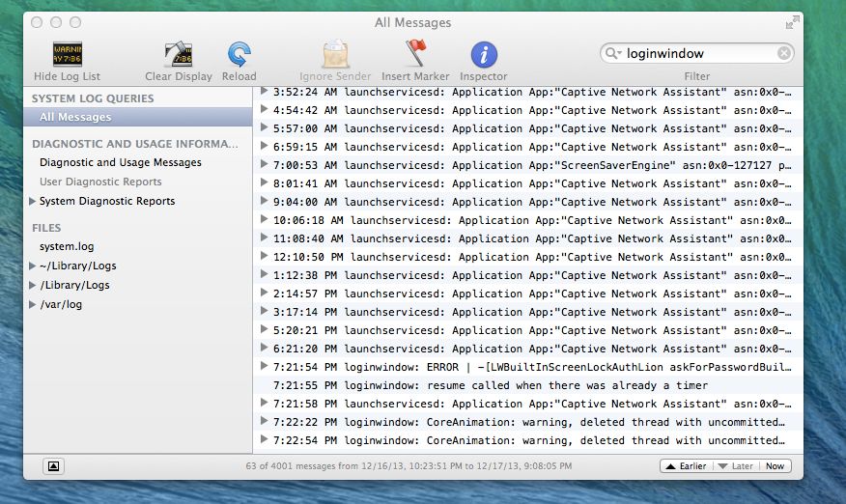Click the SYSTEM LOG QUERIES header
This screenshot has width=846, height=504.
(93, 98)
